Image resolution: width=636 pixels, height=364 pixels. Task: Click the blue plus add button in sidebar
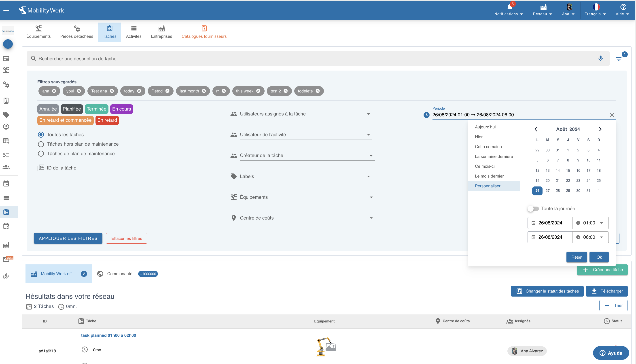pyautogui.click(x=8, y=44)
